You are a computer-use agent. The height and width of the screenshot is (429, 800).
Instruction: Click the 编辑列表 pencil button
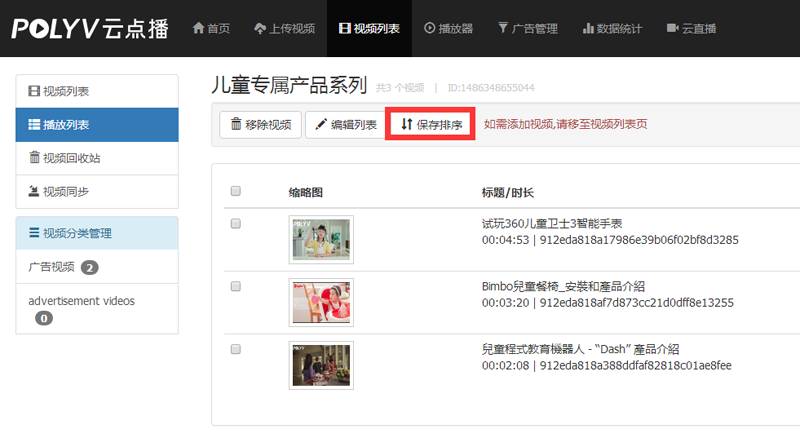tap(345, 125)
